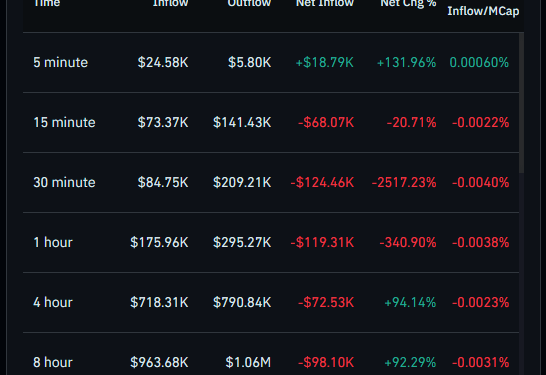Click the +$18.79K net inflow value

(325, 63)
